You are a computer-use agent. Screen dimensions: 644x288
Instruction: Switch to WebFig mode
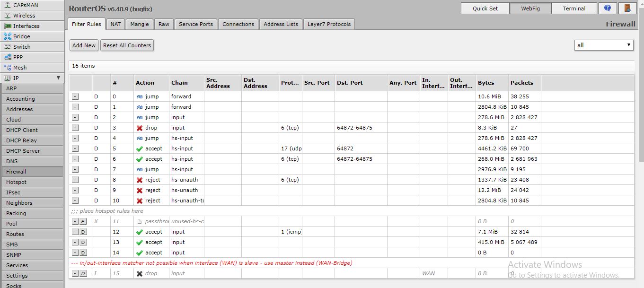pyautogui.click(x=529, y=9)
